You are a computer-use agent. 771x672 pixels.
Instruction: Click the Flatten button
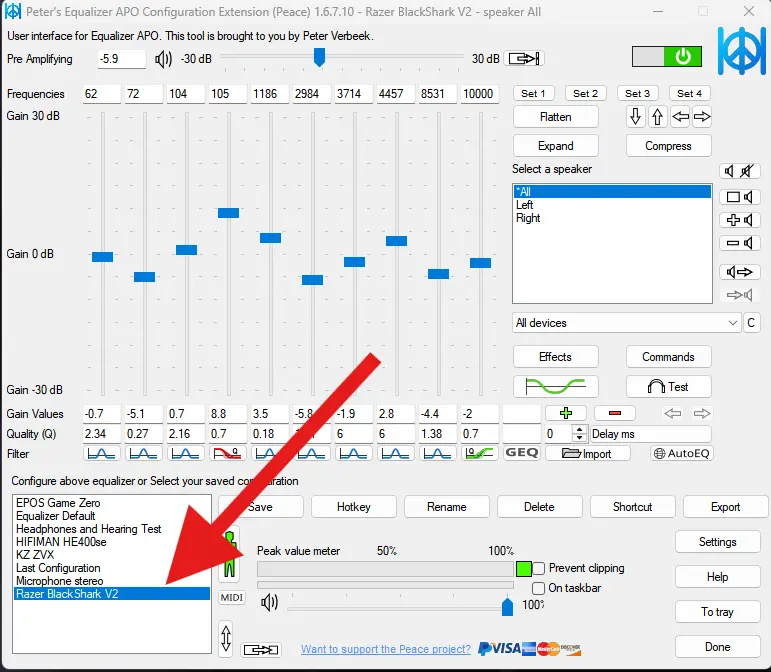pos(556,117)
